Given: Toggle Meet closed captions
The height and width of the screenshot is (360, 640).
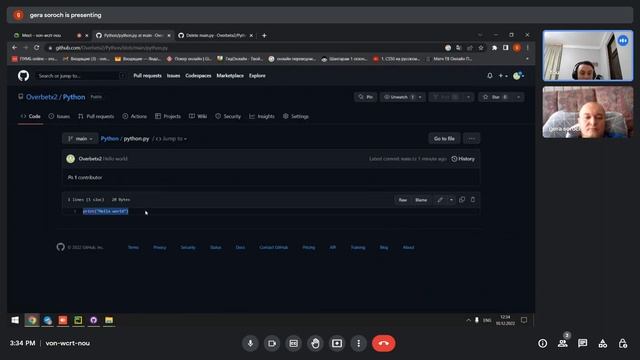Looking at the screenshot, I should click(293, 343).
